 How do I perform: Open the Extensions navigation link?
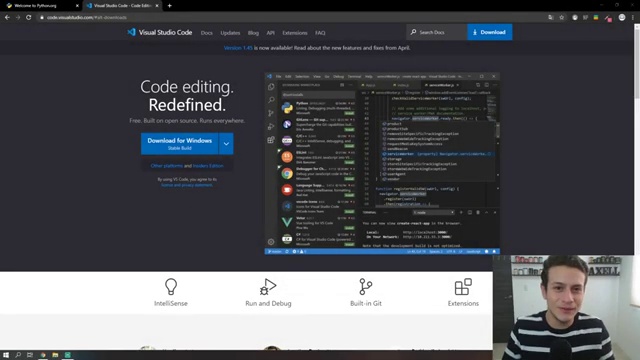(x=295, y=33)
